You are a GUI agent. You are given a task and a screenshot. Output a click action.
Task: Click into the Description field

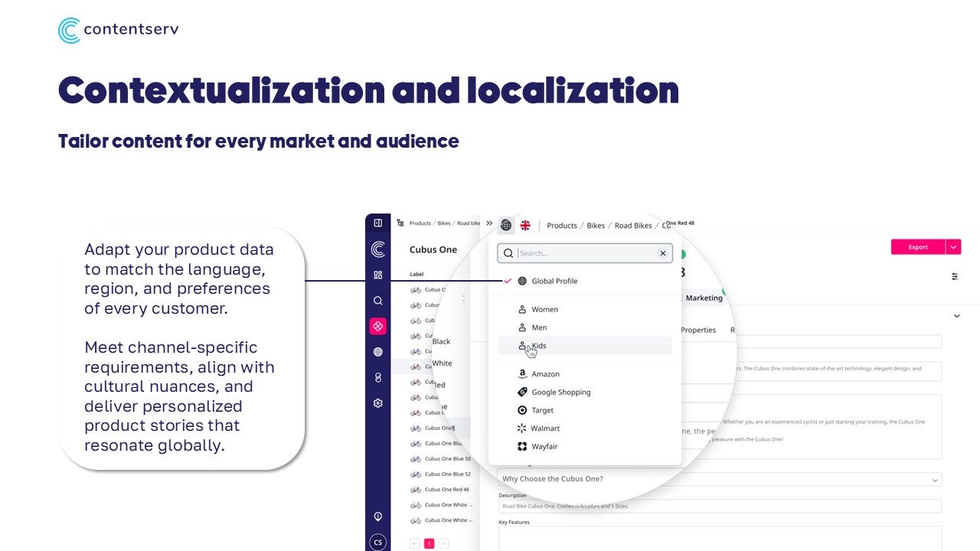720,506
